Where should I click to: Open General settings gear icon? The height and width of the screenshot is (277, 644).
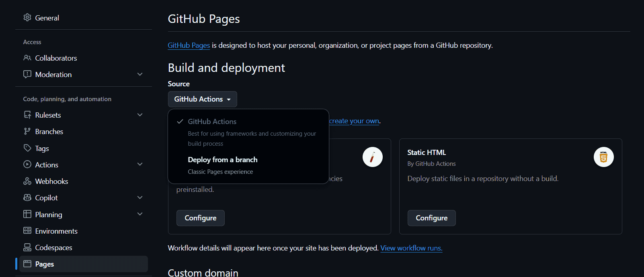[x=27, y=18]
